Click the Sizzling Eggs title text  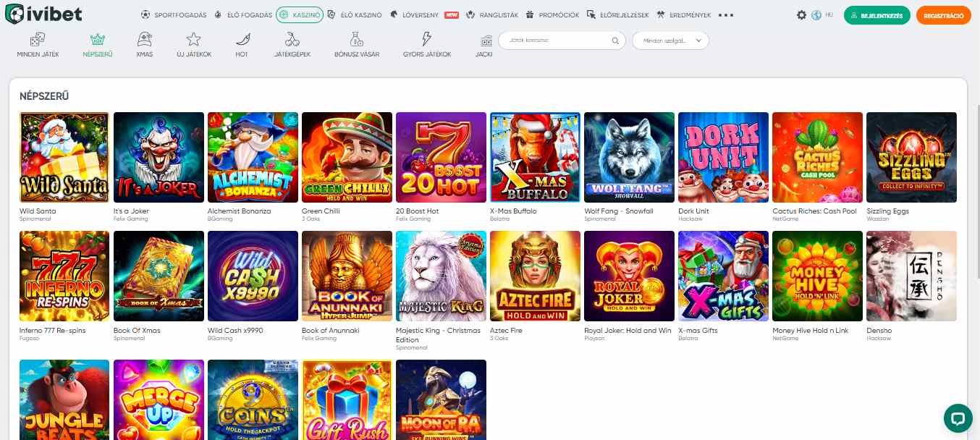point(887,211)
